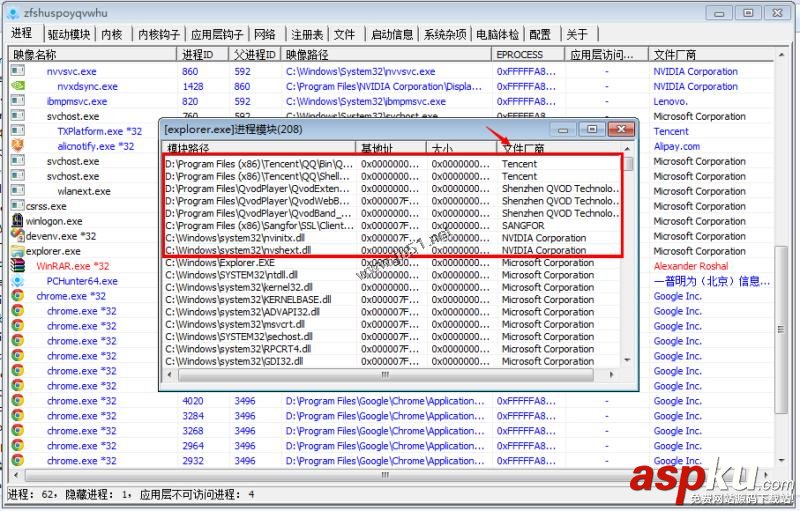Select the PCHunter64.exe process icon

[x=17, y=280]
